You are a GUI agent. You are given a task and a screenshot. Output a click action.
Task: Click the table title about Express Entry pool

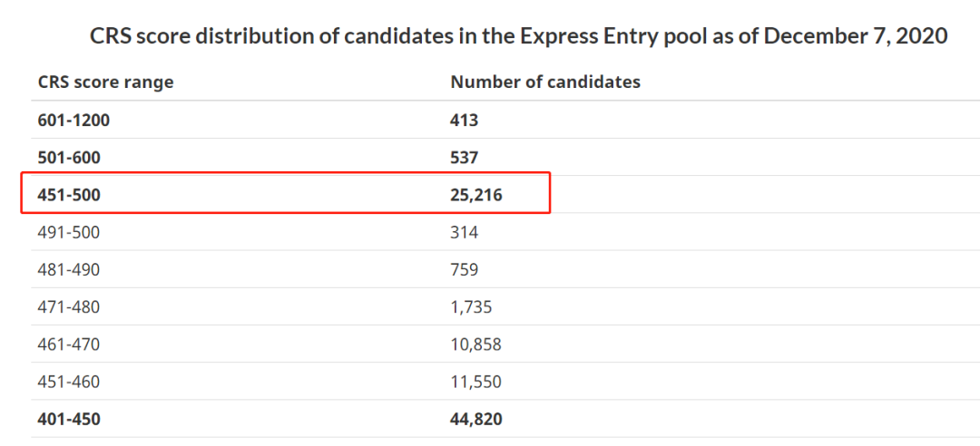pyautogui.click(x=519, y=35)
